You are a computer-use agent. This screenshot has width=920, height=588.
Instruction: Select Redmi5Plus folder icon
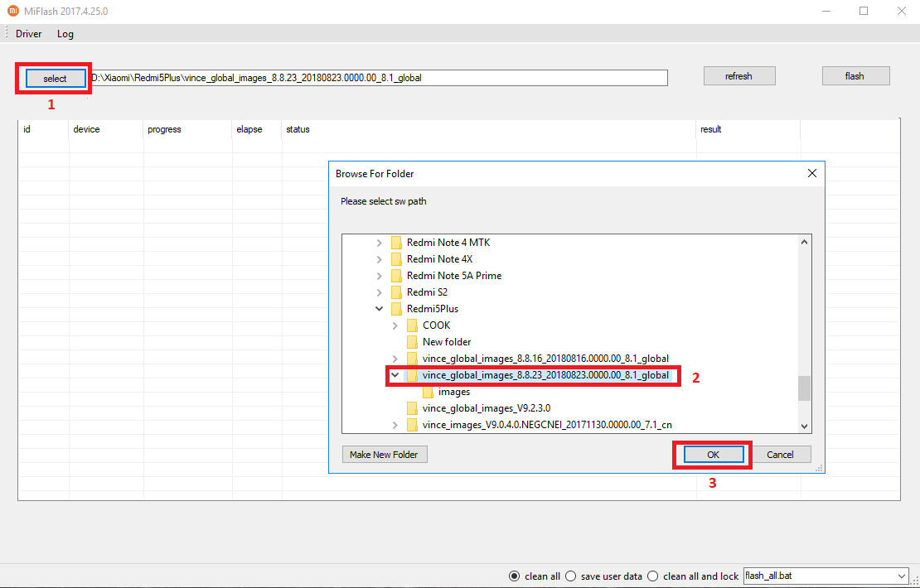(396, 308)
